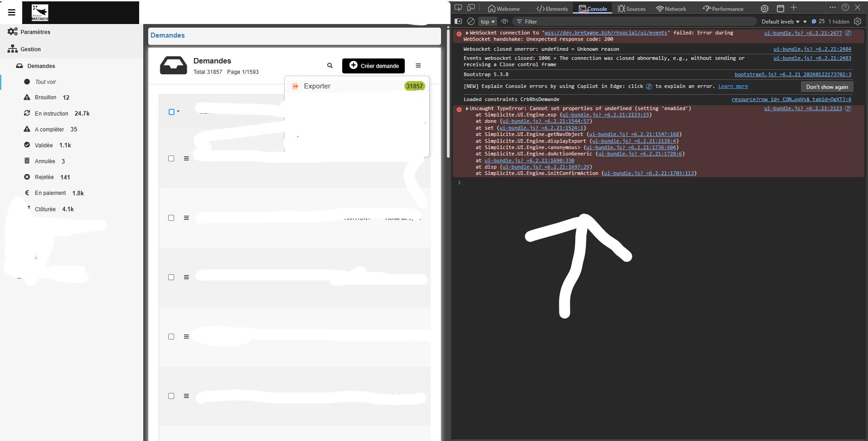
Task: Click the search magnifier in Demandes header
Action: (330, 66)
